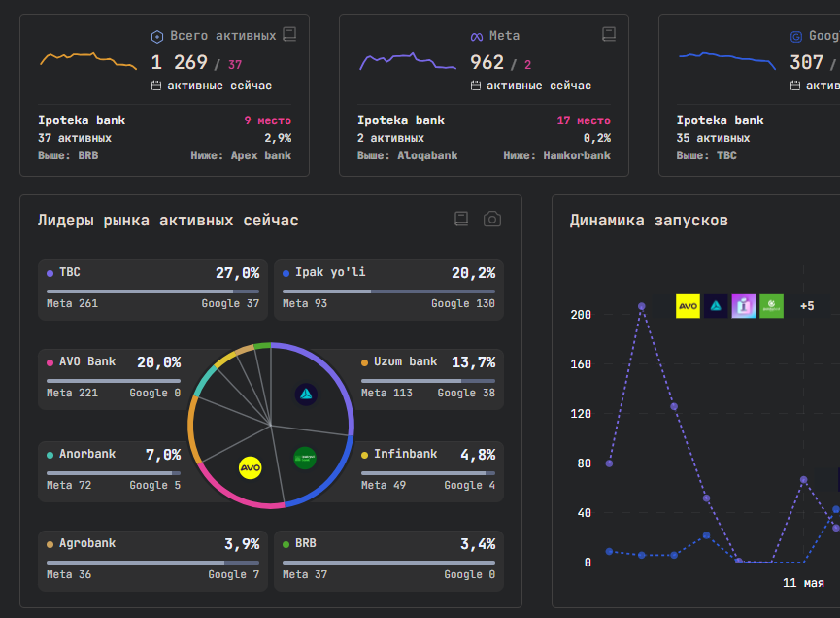Image resolution: width=840 pixels, height=618 pixels.
Task: Click AVO logo inside pie chart
Action: (x=251, y=468)
